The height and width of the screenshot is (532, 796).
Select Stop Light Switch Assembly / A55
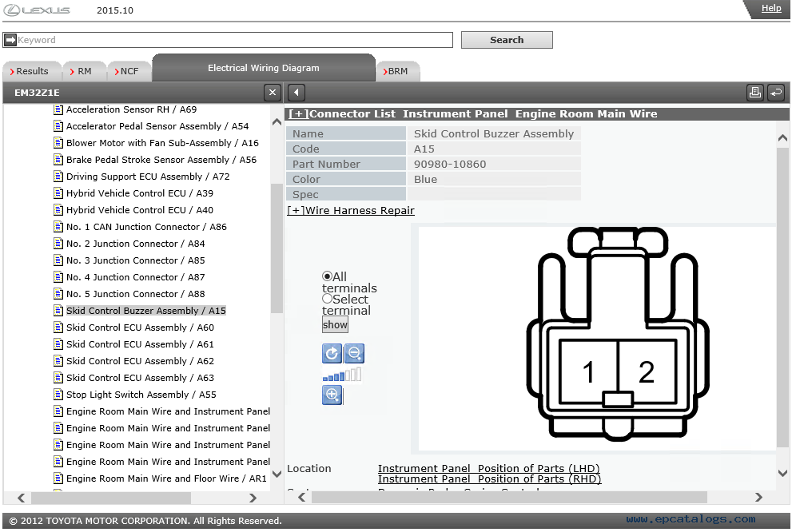[141, 395]
